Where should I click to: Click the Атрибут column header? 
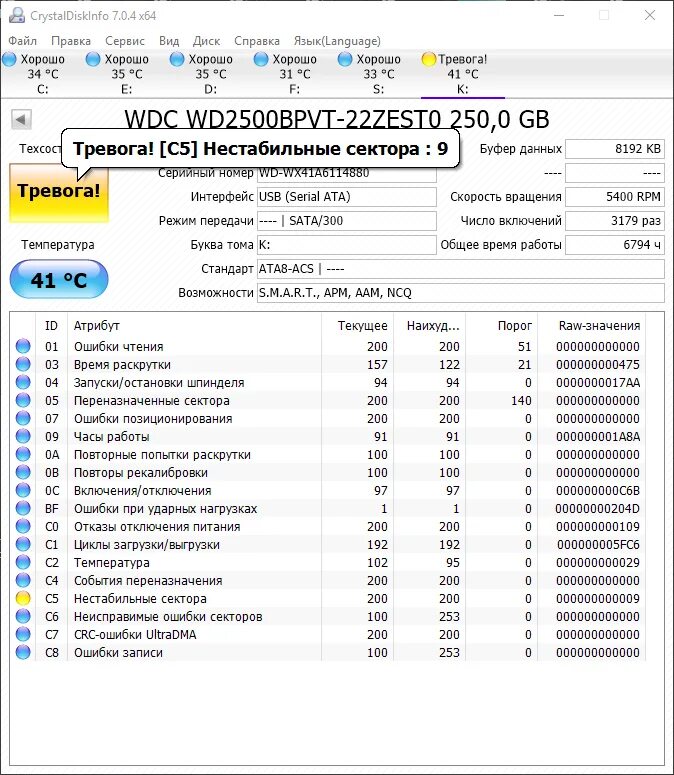194,326
